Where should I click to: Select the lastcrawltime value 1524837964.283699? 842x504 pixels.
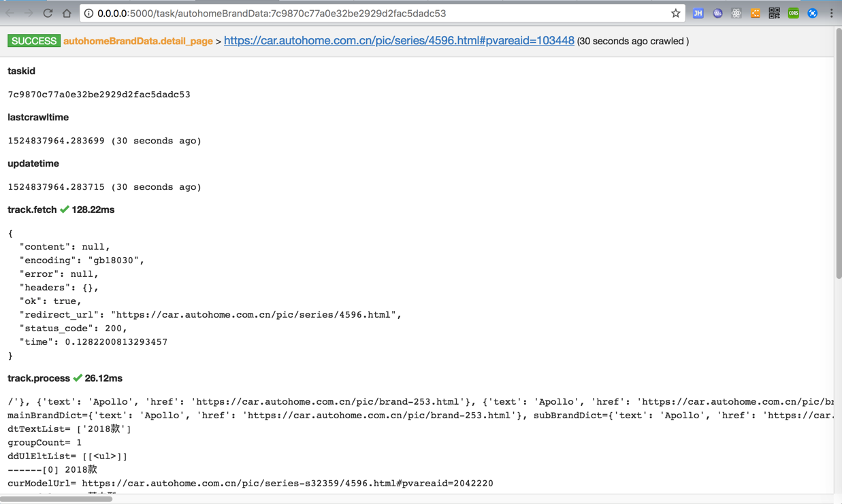pos(56,141)
